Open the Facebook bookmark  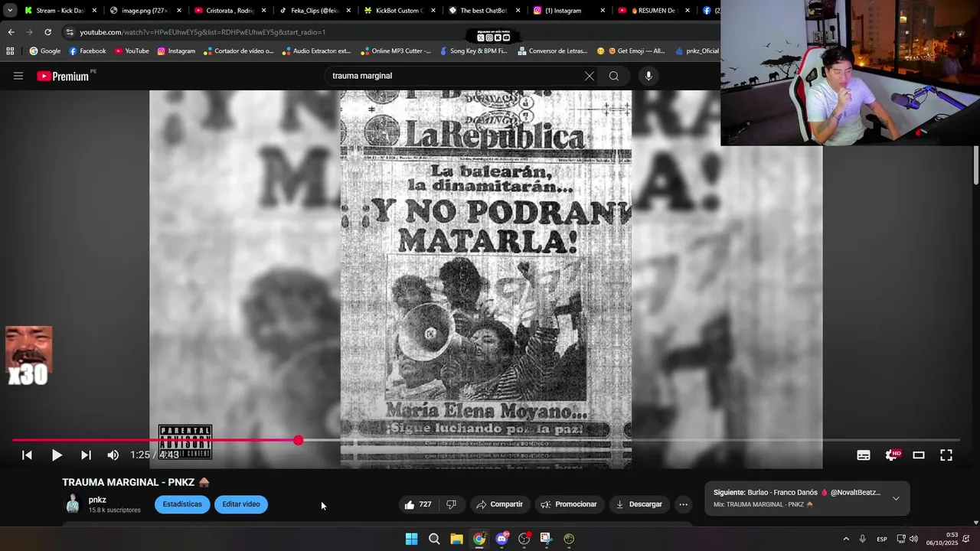(87, 51)
